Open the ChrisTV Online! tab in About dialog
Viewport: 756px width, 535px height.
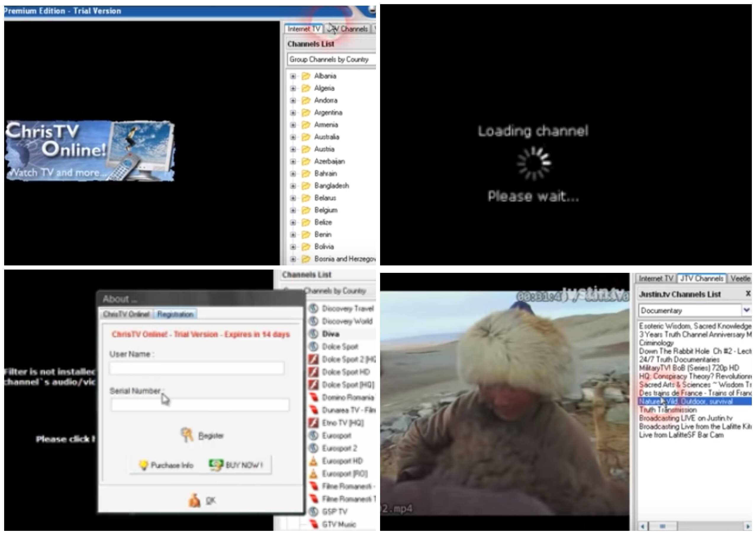tap(126, 314)
